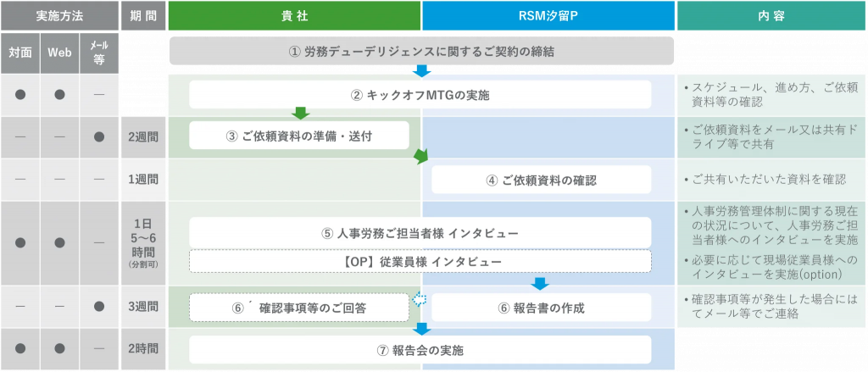Viewport: 868px width, 372px height.
Task: Click the 実施方法 header cell
Action: [59, 16]
